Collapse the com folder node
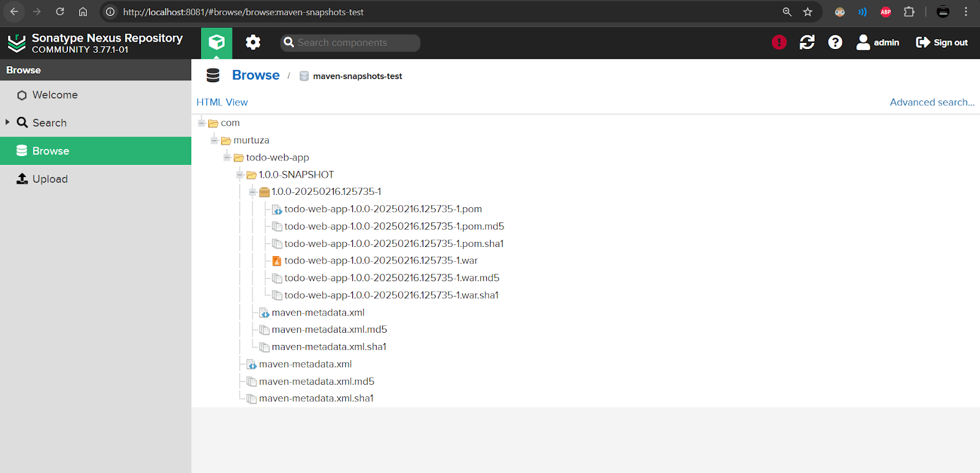980x473 pixels. pos(201,123)
